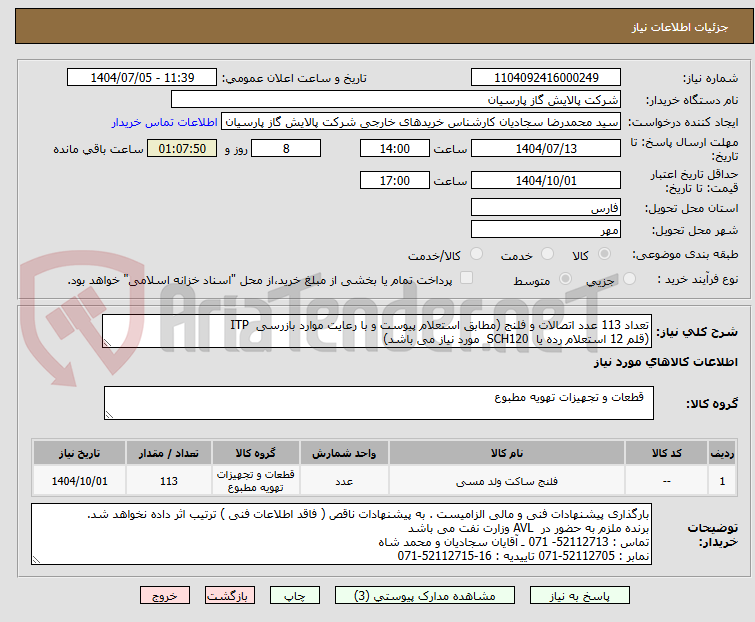Screen dimensions: 755x622
Task: Click the table header گروه کالا
Action: click(256, 453)
